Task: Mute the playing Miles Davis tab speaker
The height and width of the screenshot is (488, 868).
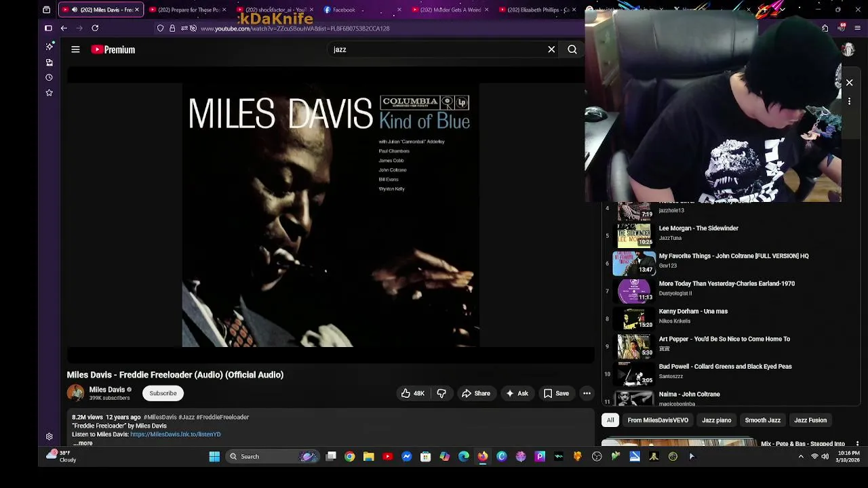Action: pos(74,9)
